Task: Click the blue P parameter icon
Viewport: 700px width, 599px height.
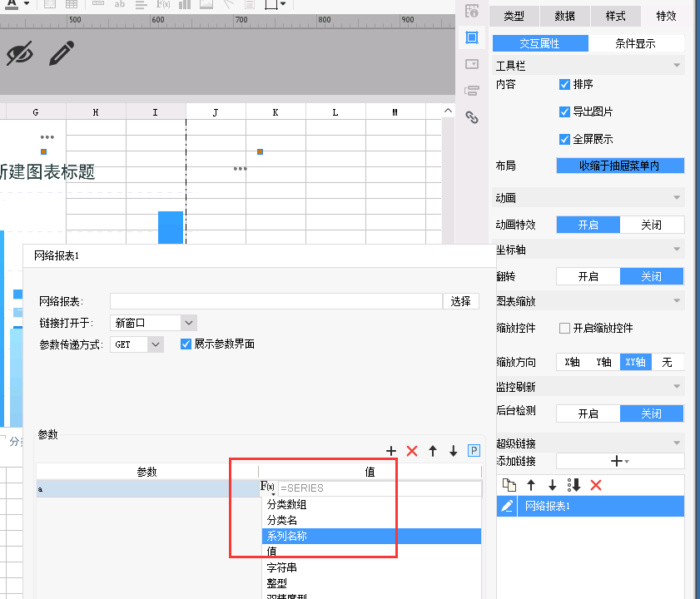Action: [474, 451]
